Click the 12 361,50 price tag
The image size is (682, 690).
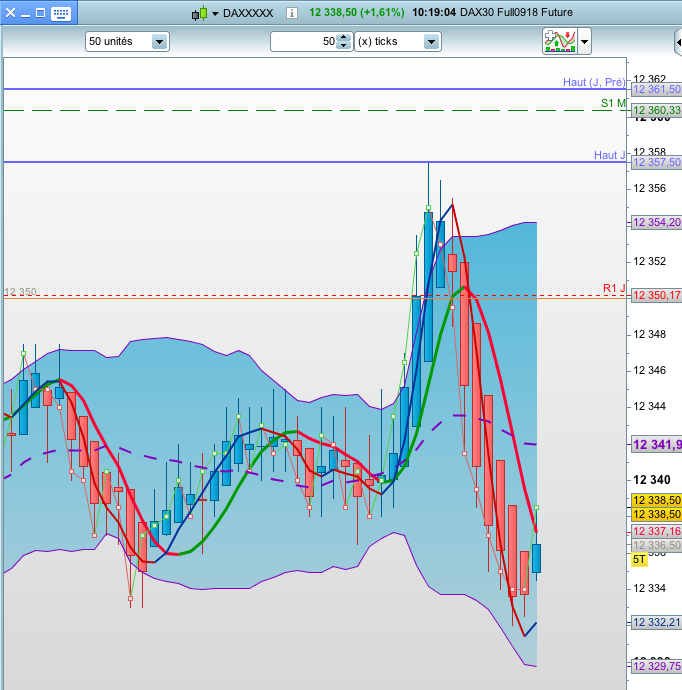pyautogui.click(x=656, y=89)
